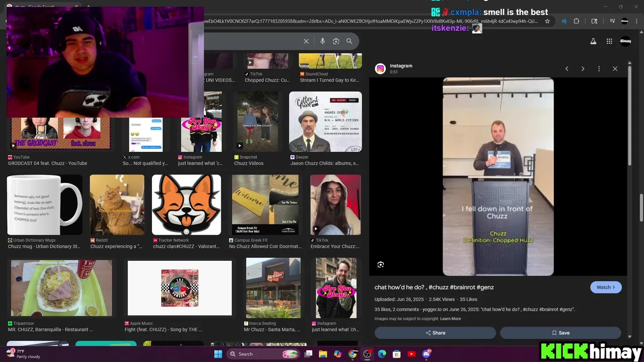
Task: Open the Reddit Chuzz experiencing cat image
Action: point(117,205)
